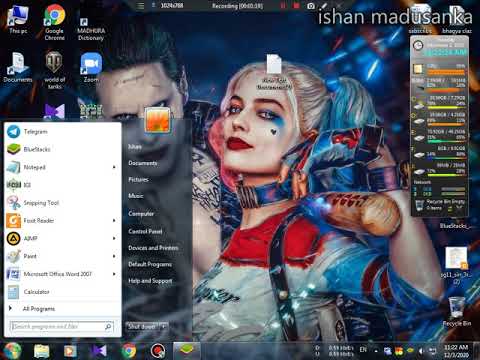
Task: Open Google Chrome desktop shortcut
Action: pos(55,22)
